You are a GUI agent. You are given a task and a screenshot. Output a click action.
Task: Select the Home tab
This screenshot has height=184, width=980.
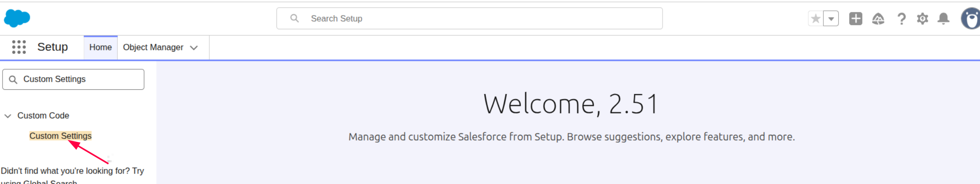click(100, 48)
